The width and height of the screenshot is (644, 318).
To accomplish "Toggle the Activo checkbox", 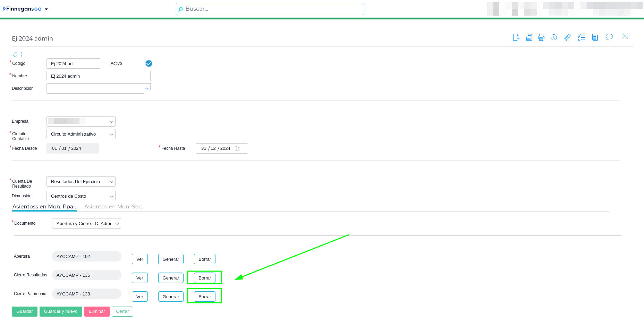I will (149, 63).
